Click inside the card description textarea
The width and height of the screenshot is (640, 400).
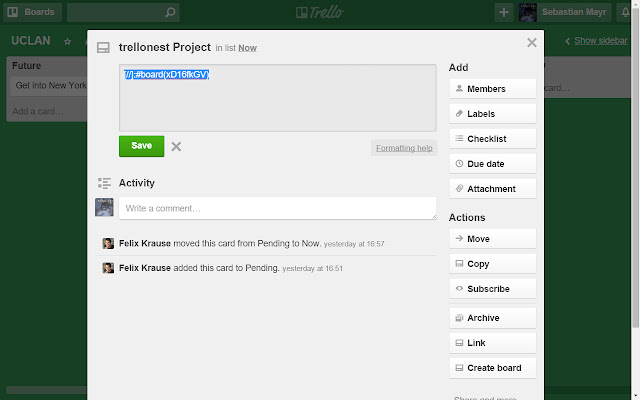coord(278,98)
